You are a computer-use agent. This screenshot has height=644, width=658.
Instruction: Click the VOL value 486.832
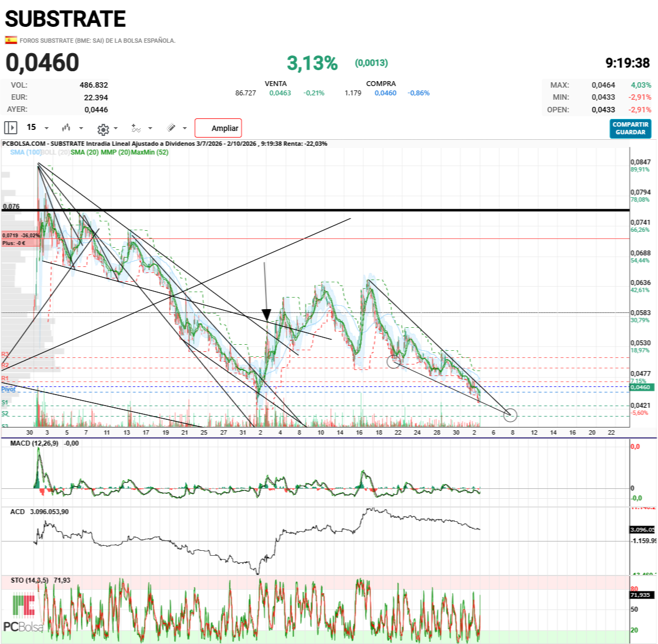click(94, 85)
